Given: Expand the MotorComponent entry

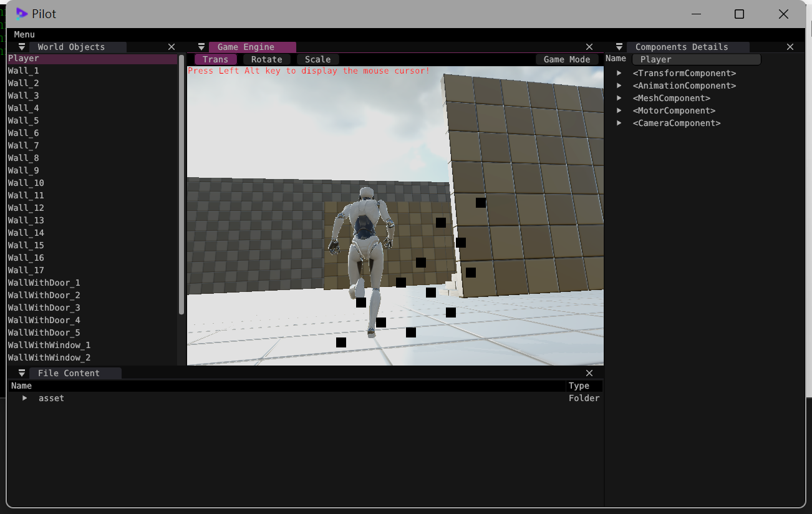Looking at the screenshot, I should (618, 110).
